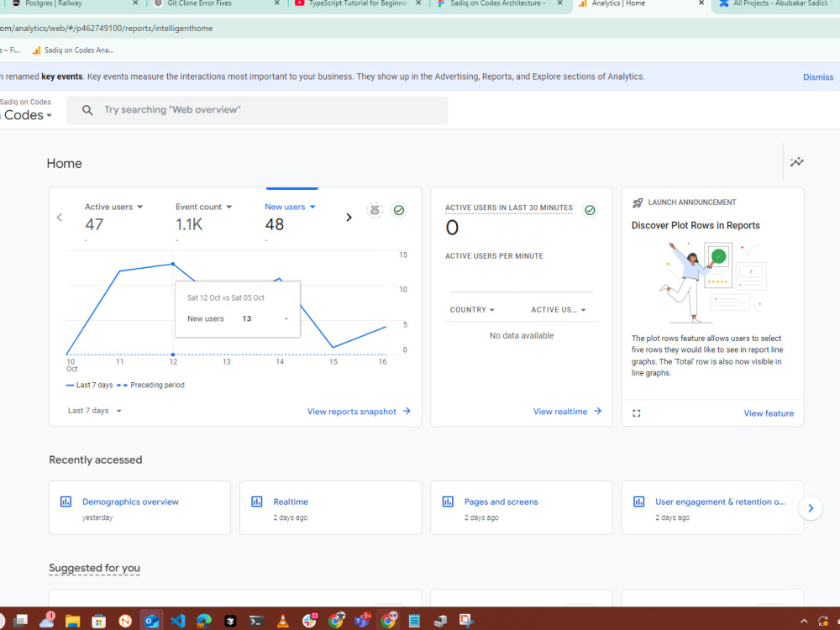Click the browser address bar URL
Viewport: 840px width, 630px height.
coord(106,29)
